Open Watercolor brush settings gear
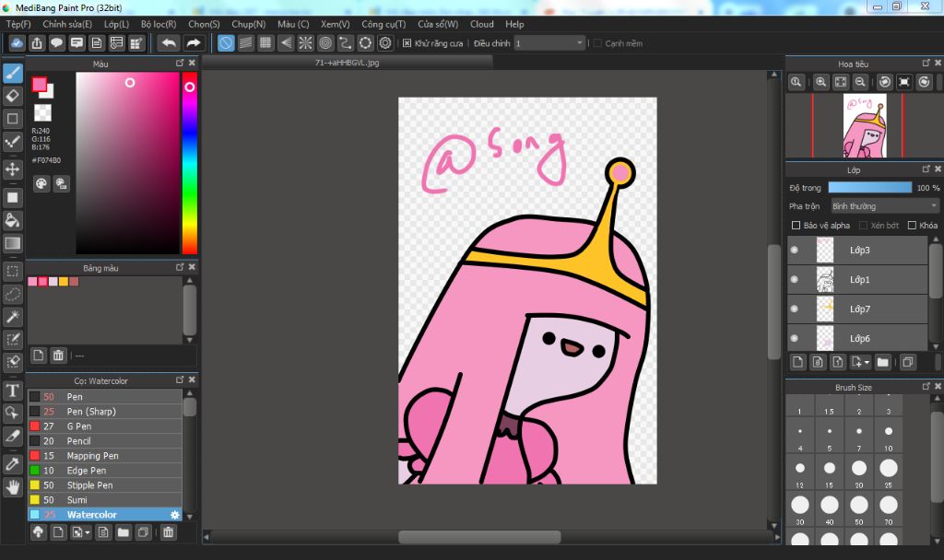This screenshot has height=560, width=944. click(174, 515)
